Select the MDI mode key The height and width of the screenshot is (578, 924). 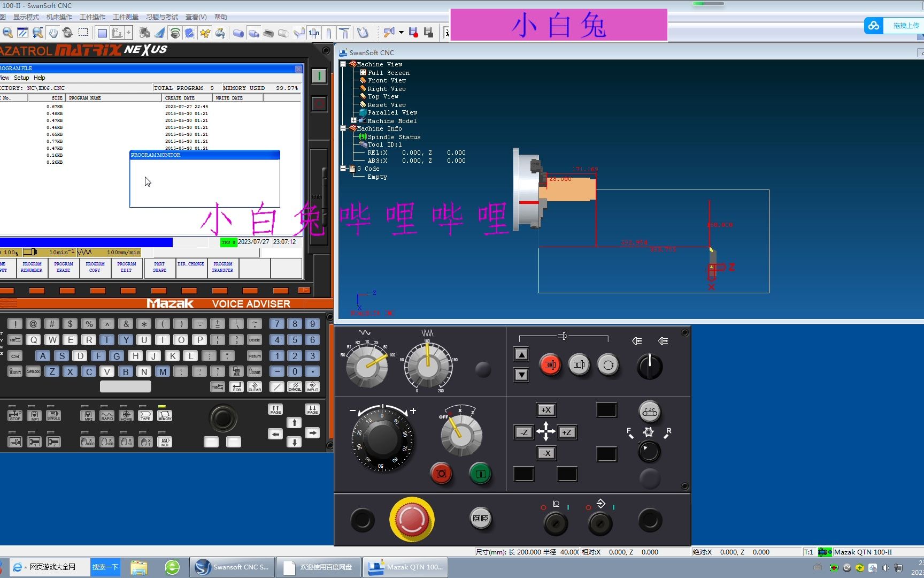[x=165, y=442]
